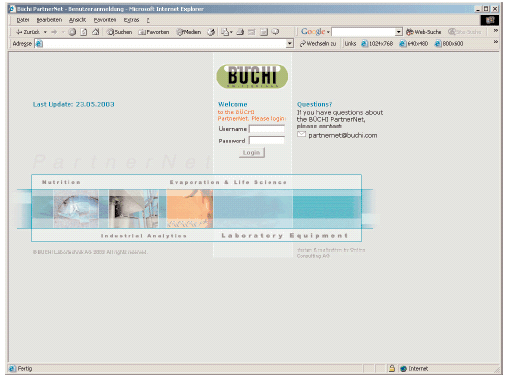Click the BÜCHI logo
Image resolution: width=505 pixels, height=377 pixels.
(252, 77)
